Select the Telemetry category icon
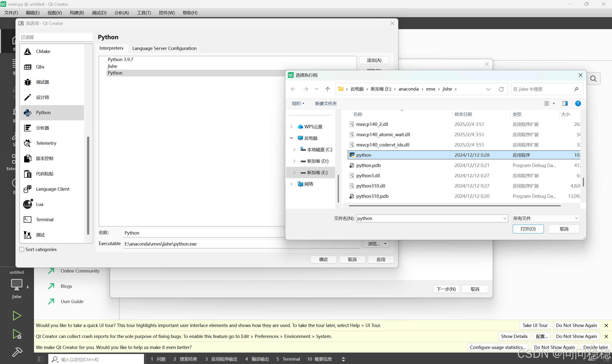This screenshot has height=364, width=612. pos(28,143)
